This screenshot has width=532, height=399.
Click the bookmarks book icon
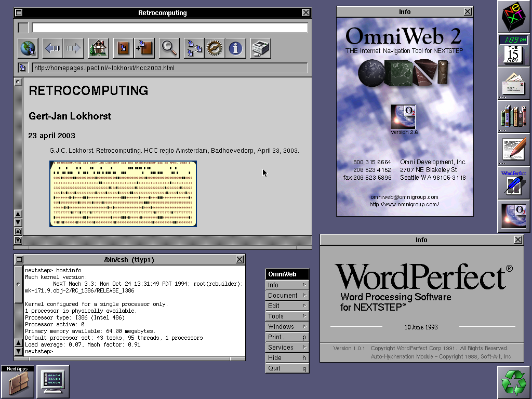click(123, 48)
